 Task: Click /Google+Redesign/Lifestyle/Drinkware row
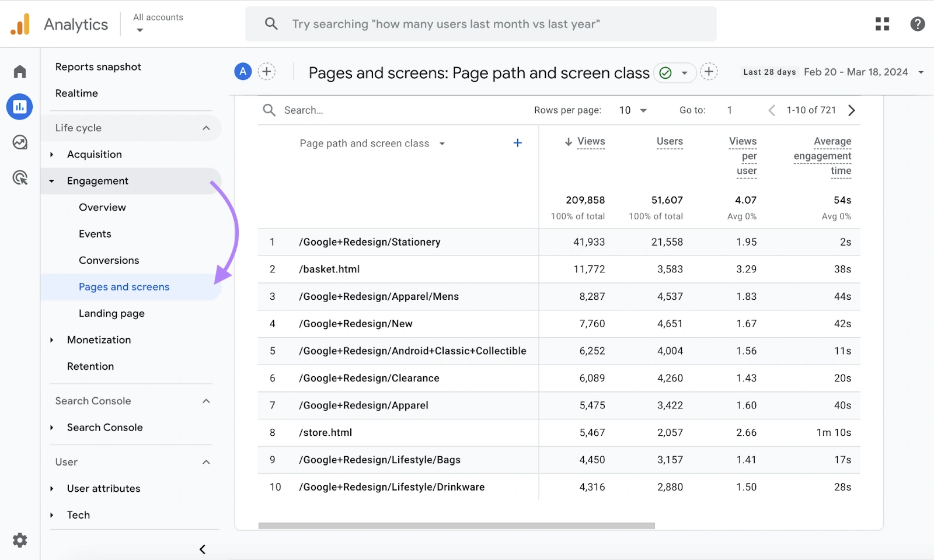click(559, 487)
